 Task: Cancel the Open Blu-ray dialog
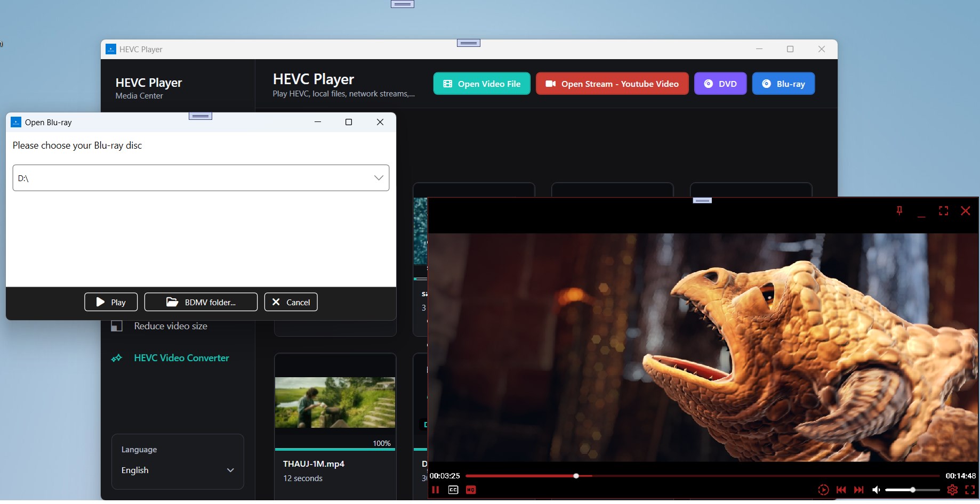291,302
